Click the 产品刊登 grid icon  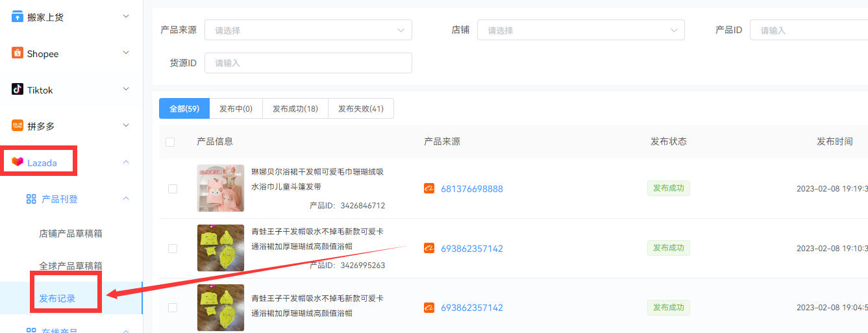click(x=31, y=199)
